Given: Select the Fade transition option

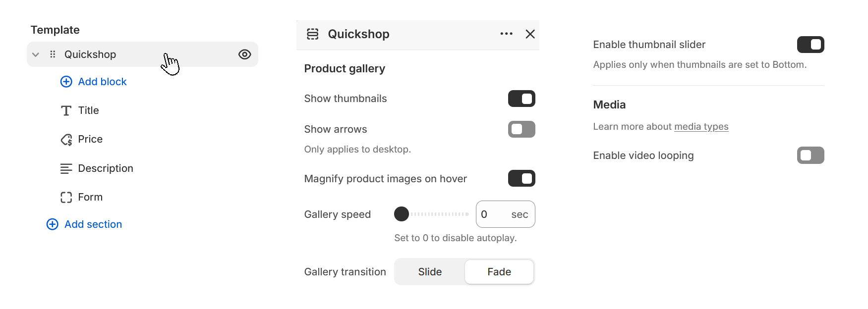Looking at the screenshot, I should pos(499,271).
